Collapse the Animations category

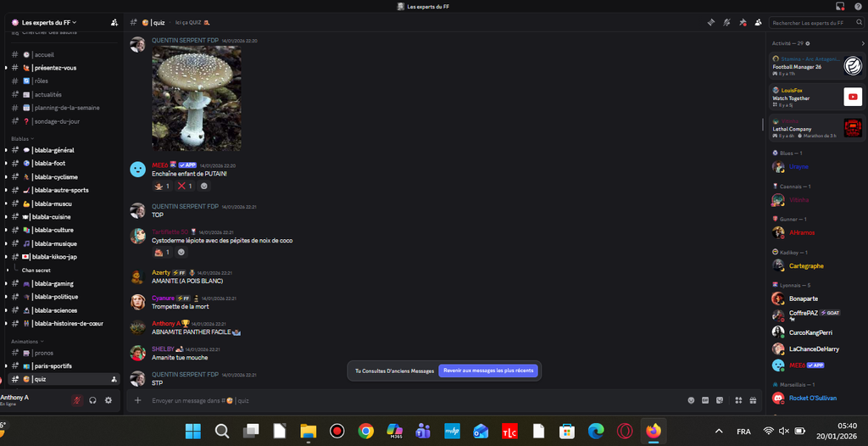(x=26, y=341)
